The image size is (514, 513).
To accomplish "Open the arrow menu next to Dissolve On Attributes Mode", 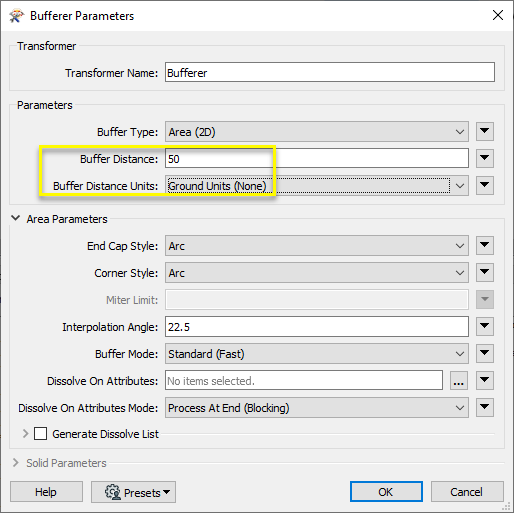I will point(485,407).
